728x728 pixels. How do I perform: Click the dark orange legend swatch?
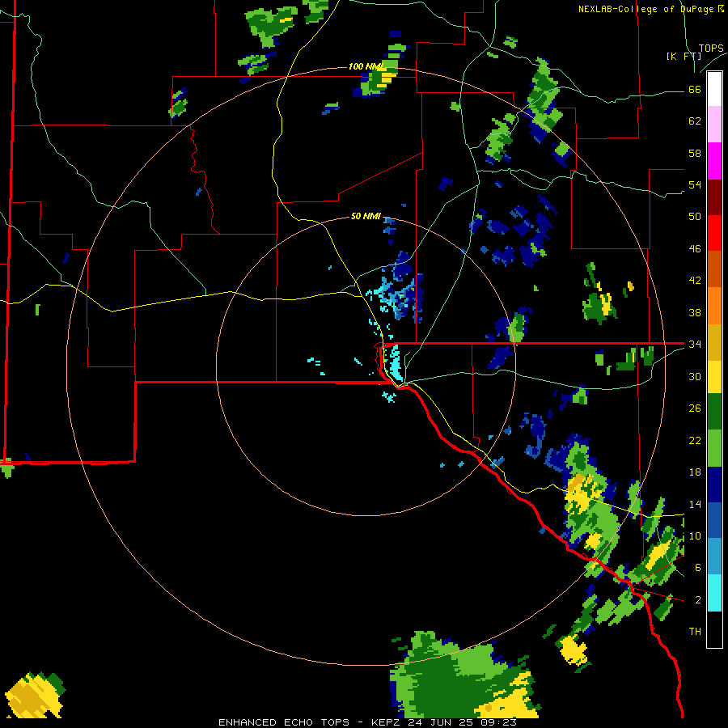[714, 269]
